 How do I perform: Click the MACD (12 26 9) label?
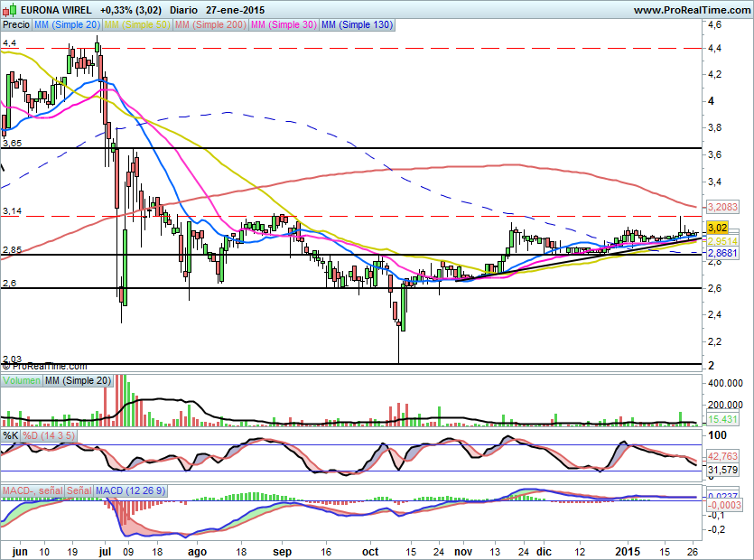[x=131, y=490]
